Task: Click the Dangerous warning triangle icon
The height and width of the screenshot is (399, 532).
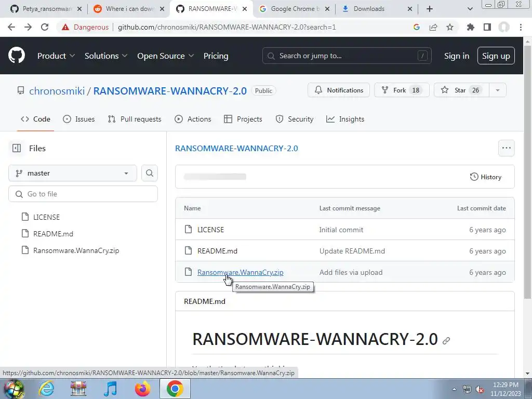Action: pos(65,27)
